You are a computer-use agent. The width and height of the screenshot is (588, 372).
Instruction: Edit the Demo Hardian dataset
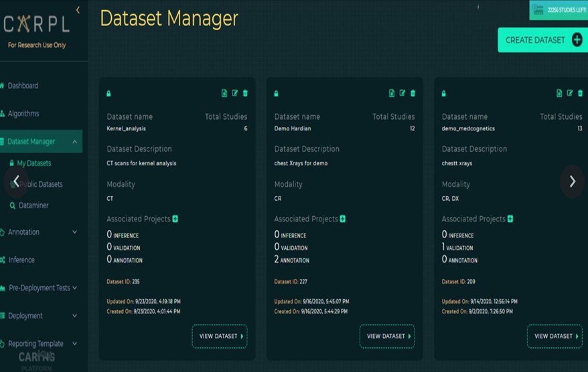pyautogui.click(x=402, y=93)
